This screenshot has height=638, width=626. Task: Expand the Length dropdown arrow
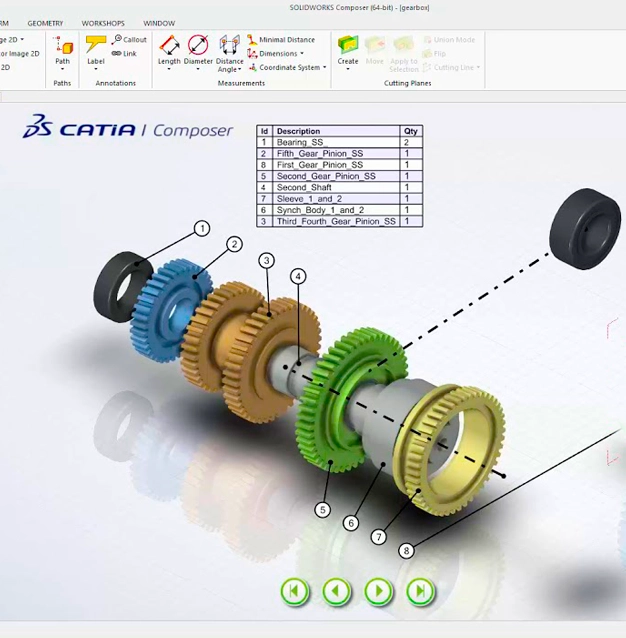click(x=169, y=69)
